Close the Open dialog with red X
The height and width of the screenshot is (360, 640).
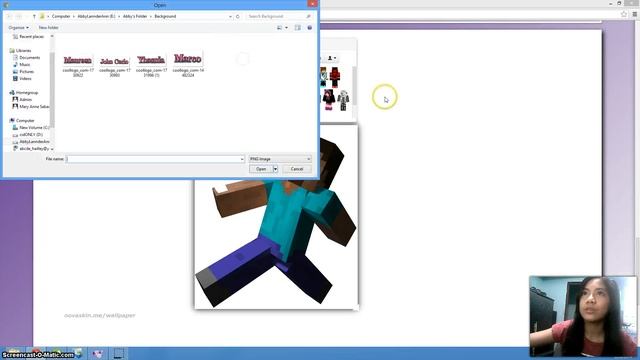(x=312, y=4)
